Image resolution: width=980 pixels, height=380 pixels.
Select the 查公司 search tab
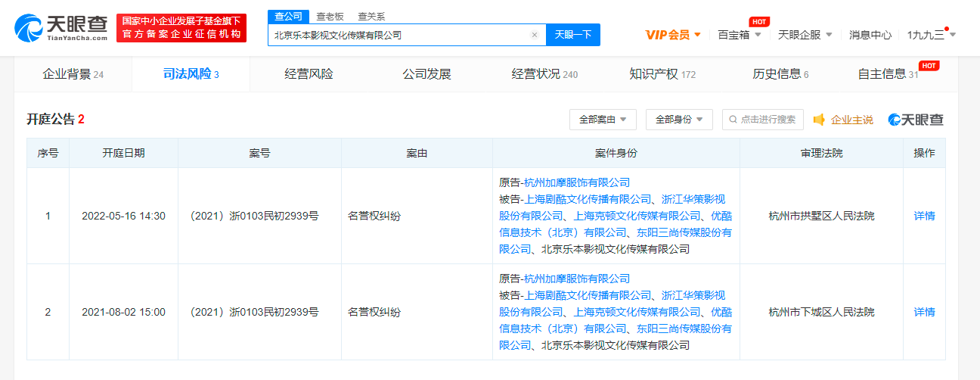[288, 16]
